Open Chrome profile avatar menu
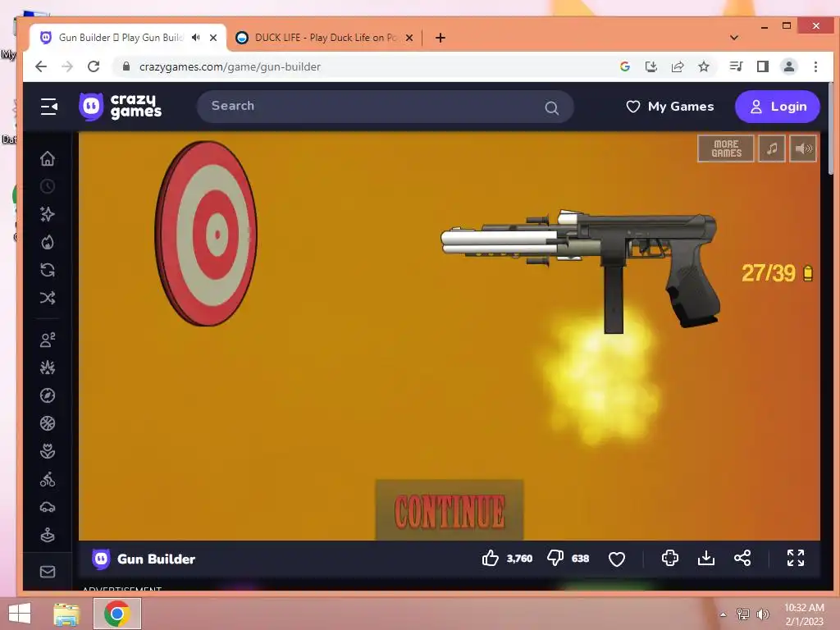The width and height of the screenshot is (840, 630). [788, 66]
